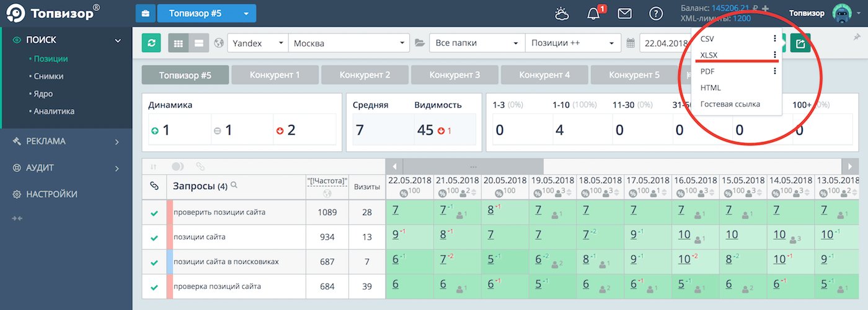
Task: Click the pin icon in toolbar corner
Action: [x=857, y=37]
